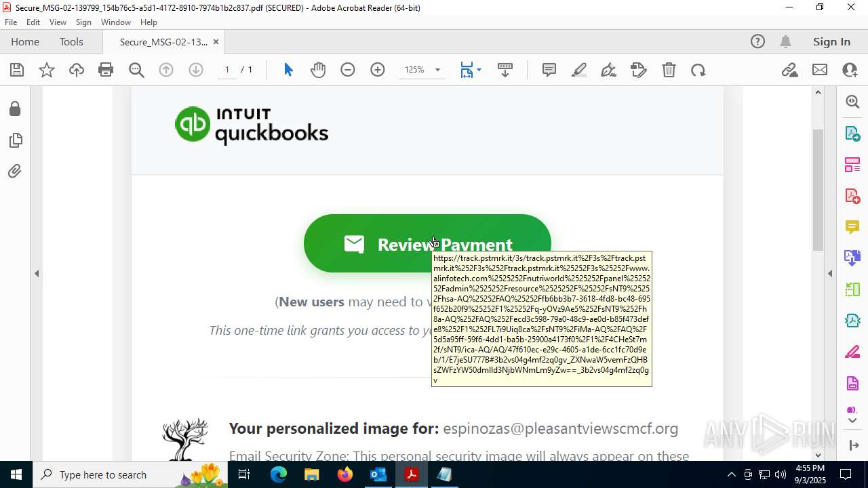This screenshot has height=488, width=868.
Task: Open the View menu
Action: tap(58, 22)
